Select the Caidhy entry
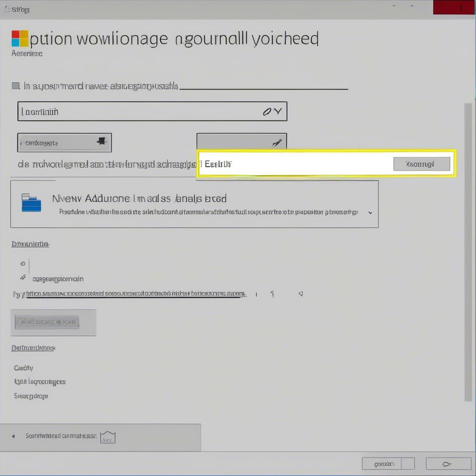Image resolution: width=476 pixels, height=476 pixels. (x=23, y=368)
